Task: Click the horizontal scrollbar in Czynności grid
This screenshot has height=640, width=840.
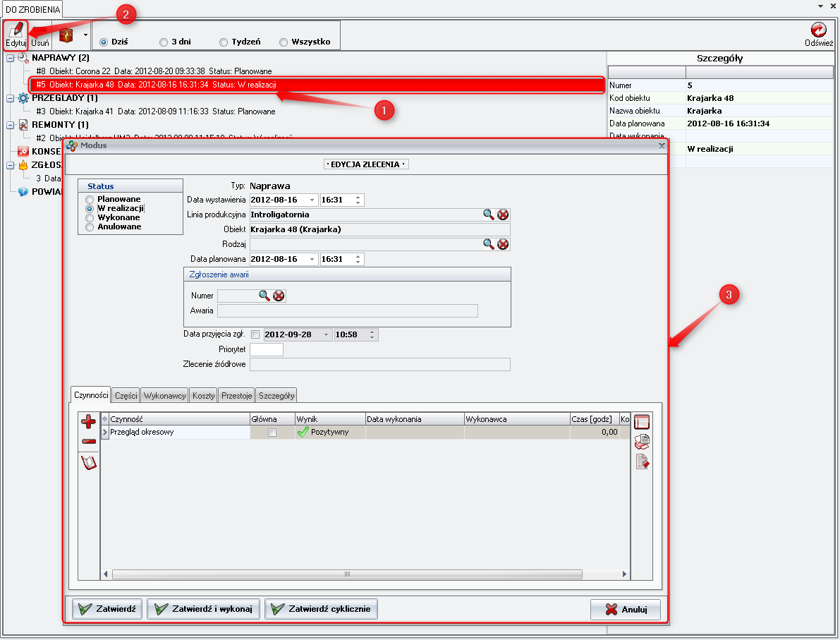Action: coord(347,574)
